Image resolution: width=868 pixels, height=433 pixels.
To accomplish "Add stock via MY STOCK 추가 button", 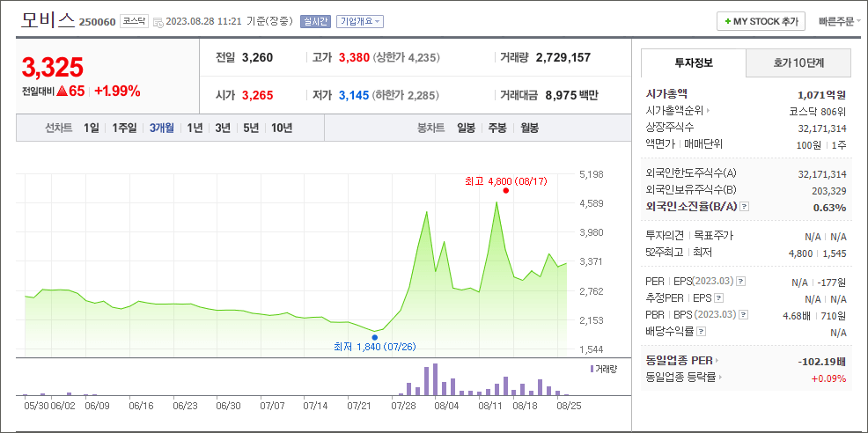I will 761,22.
